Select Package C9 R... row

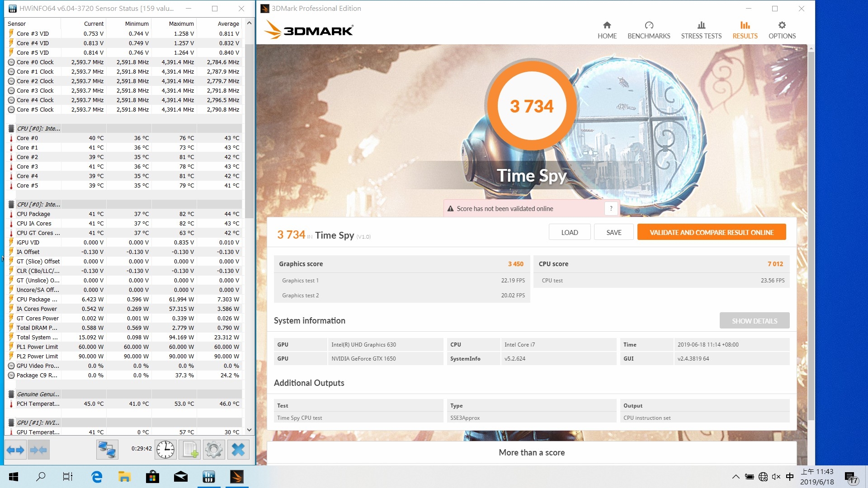[124, 375]
